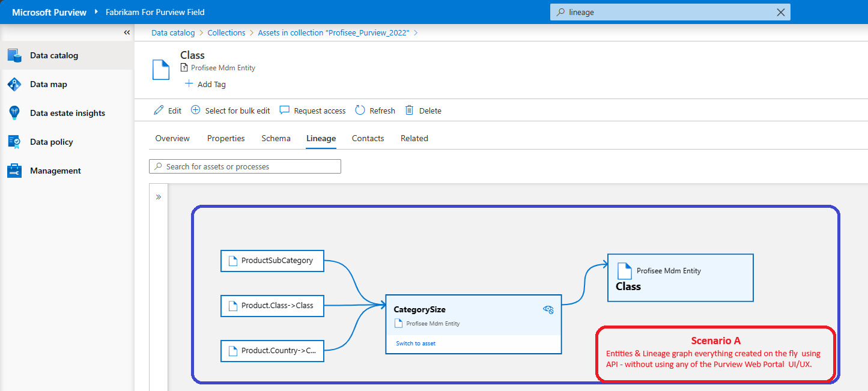Image resolution: width=868 pixels, height=391 pixels.
Task: Click the Select for bulk edit plus icon
Action: pyautogui.click(x=195, y=110)
